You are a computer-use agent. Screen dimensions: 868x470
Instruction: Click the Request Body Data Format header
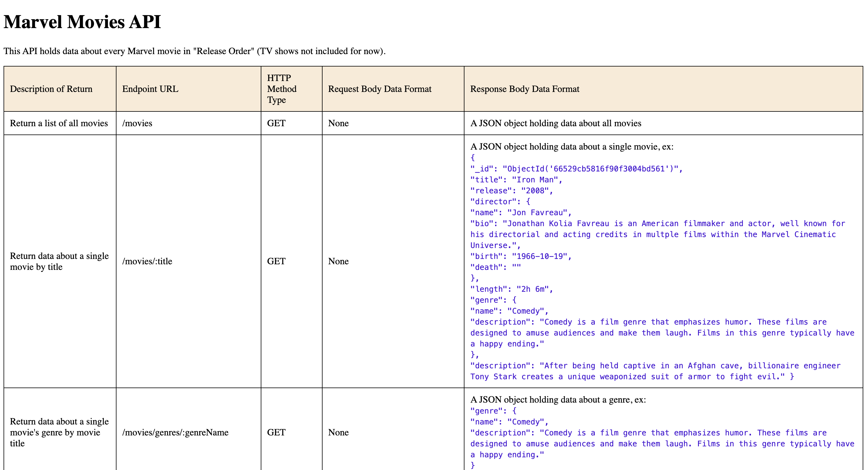pyautogui.click(x=379, y=89)
